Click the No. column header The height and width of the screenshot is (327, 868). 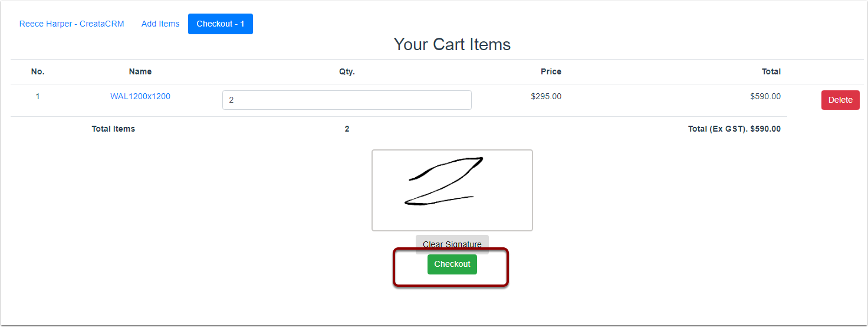point(38,71)
